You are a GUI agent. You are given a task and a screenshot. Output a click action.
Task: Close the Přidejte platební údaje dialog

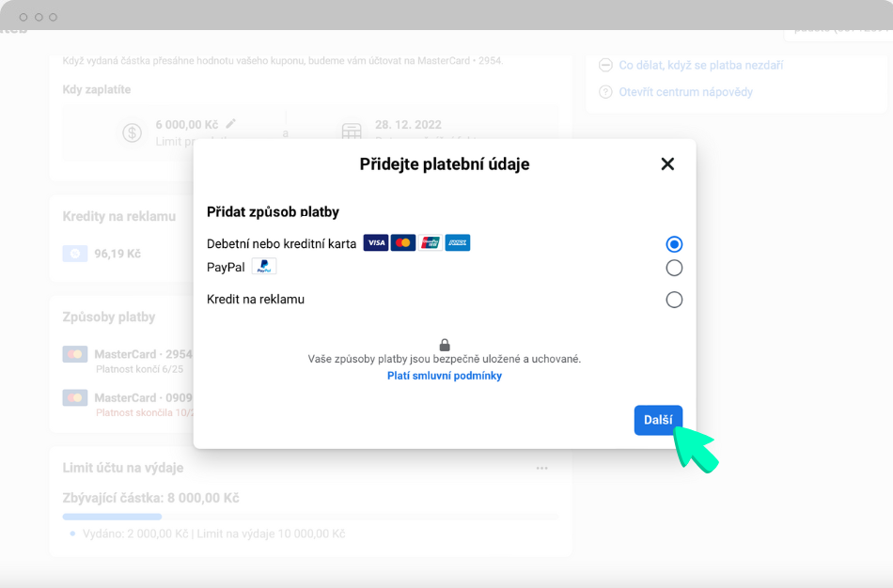pyautogui.click(x=667, y=164)
